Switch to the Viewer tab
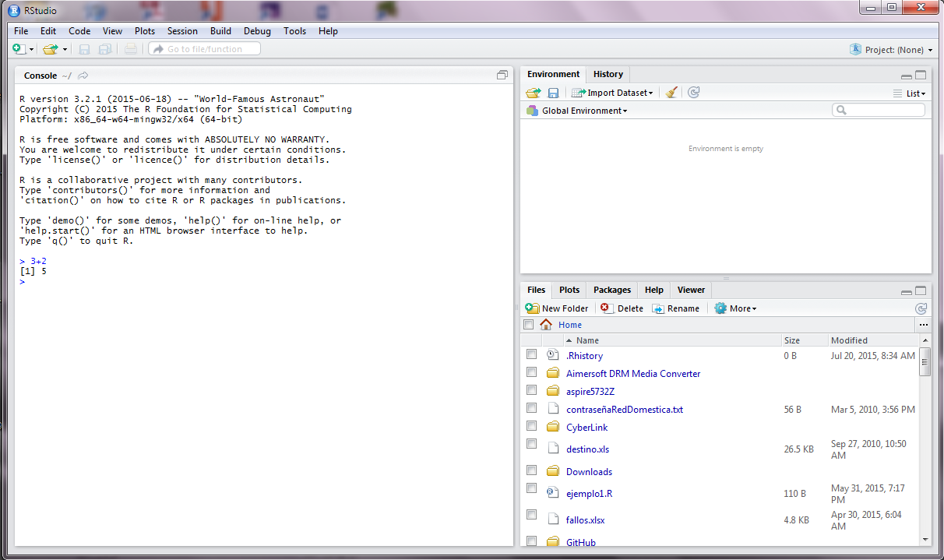The height and width of the screenshot is (560, 944). coord(691,290)
